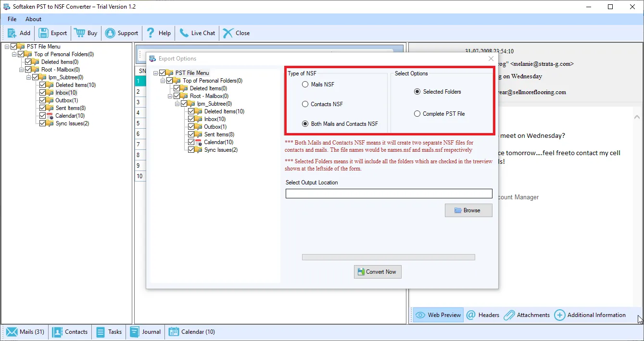Viewport: 644px width, 341px height.
Task: Show the Headers preview tab
Action: pos(483,315)
